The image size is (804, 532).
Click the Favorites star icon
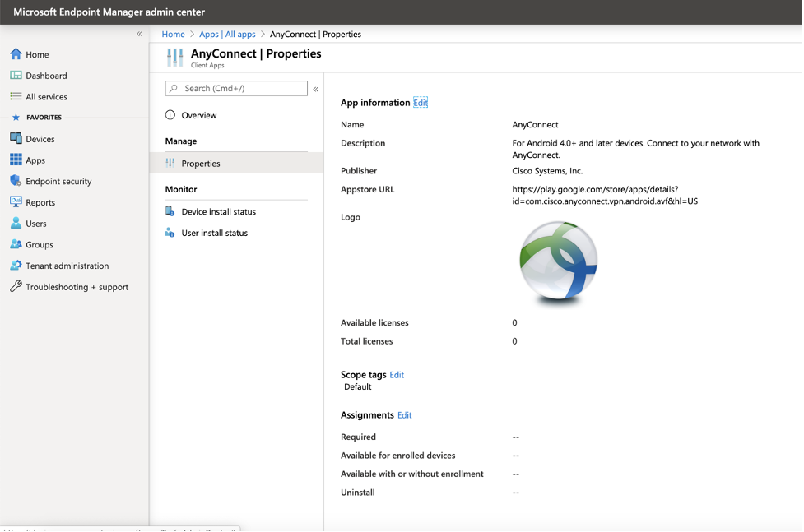pyautogui.click(x=16, y=118)
